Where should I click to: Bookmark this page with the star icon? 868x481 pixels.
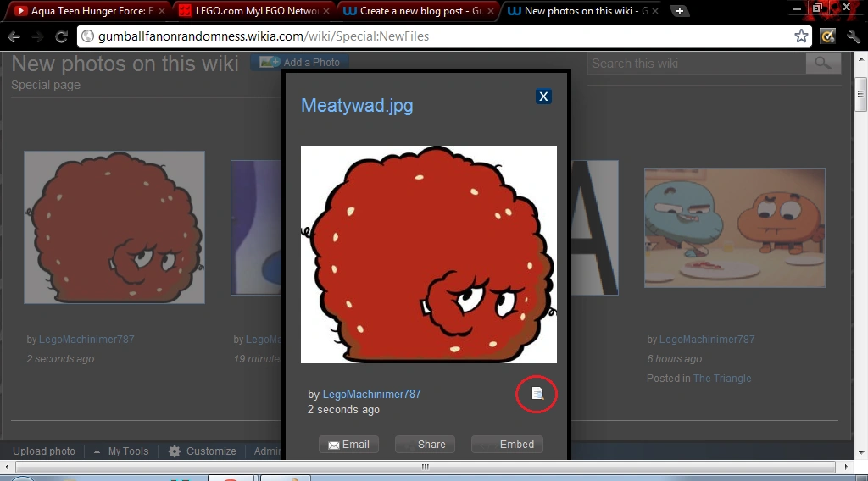click(801, 36)
